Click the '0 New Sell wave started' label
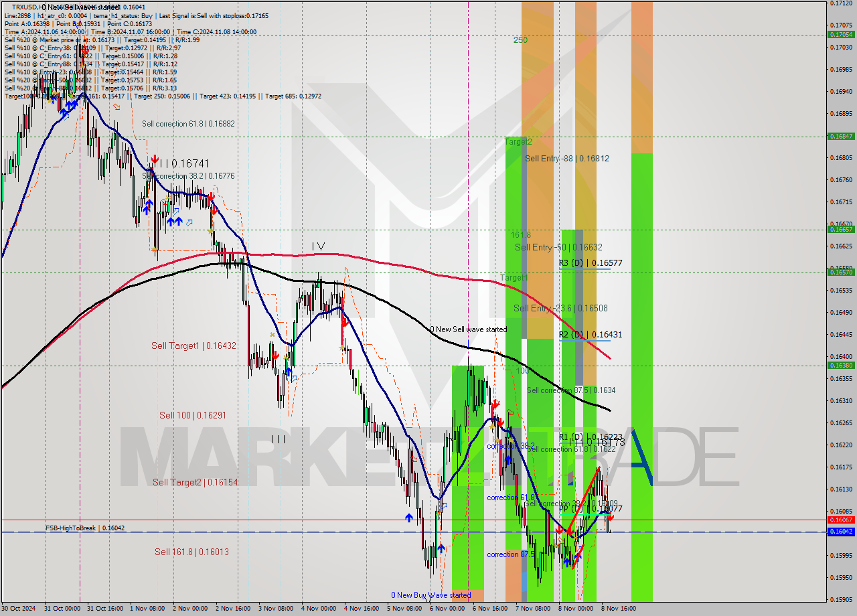This screenshot has width=857, height=616. pyautogui.click(x=468, y=329)
